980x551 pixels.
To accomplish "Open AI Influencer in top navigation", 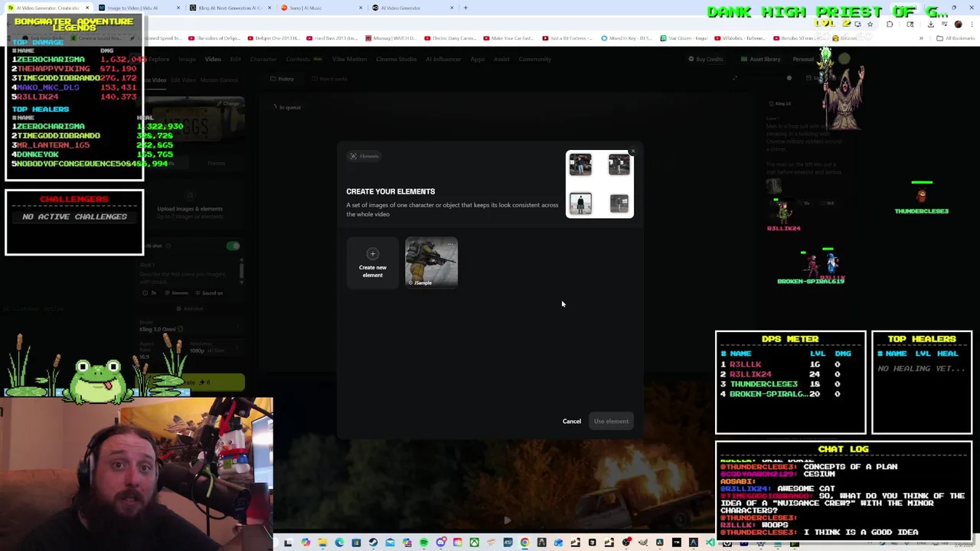I will 443,59.
